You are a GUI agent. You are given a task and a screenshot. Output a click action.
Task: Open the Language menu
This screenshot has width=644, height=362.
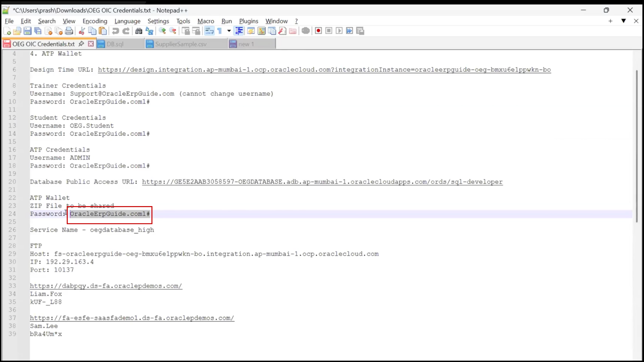(127, 21)
